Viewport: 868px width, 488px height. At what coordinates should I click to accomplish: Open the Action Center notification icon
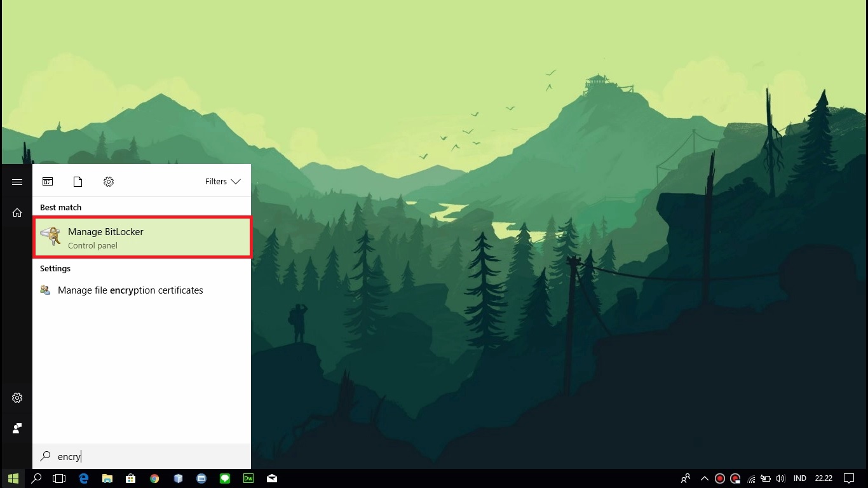click(849, 478)
